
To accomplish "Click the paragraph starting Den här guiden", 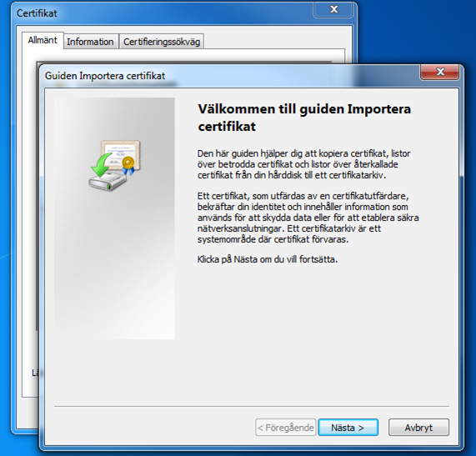I will click(x=303, y=164).
